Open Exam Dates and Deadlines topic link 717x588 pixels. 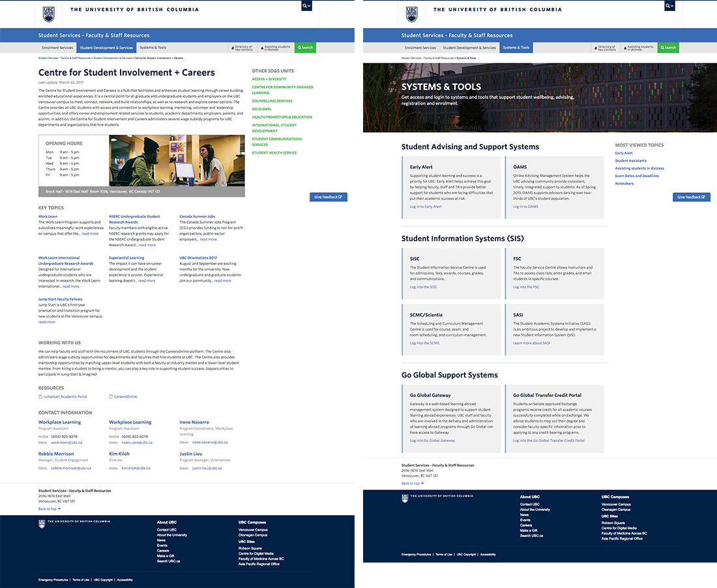637,176
